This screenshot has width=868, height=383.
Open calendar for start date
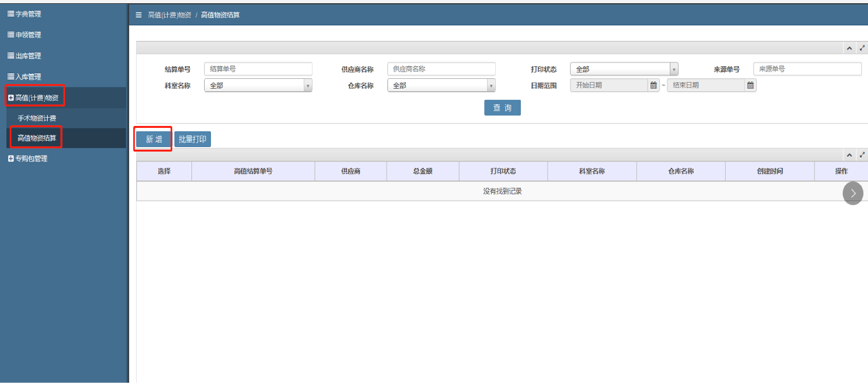(654, 85)
